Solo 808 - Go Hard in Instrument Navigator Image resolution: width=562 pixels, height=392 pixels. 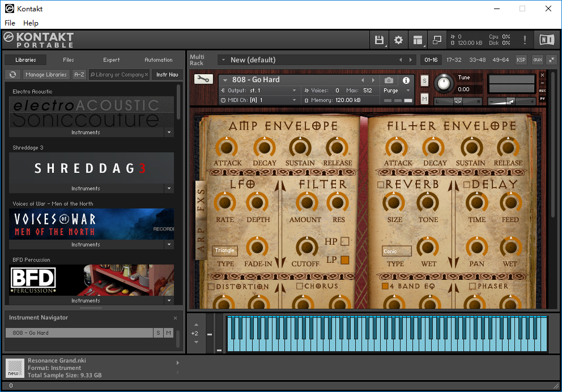point(158,333)
